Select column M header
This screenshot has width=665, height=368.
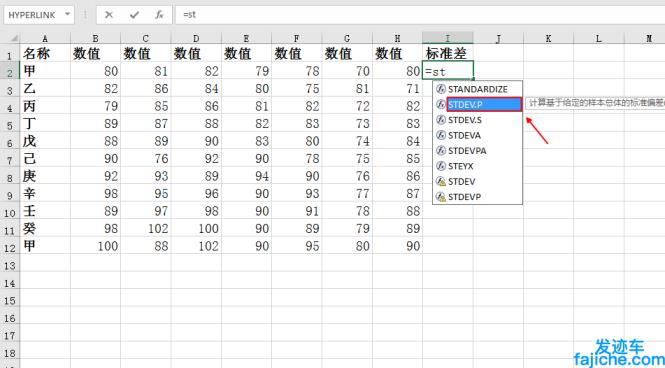click(645, 39)
